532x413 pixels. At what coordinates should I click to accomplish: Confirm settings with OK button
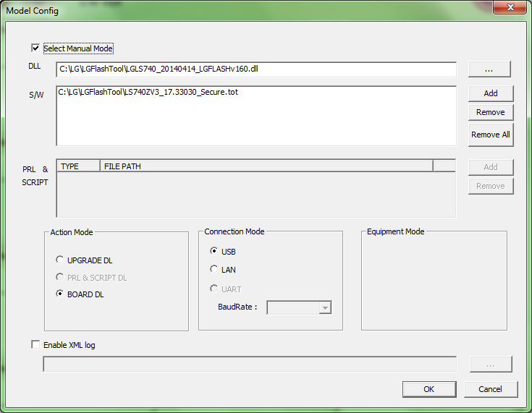428,389
